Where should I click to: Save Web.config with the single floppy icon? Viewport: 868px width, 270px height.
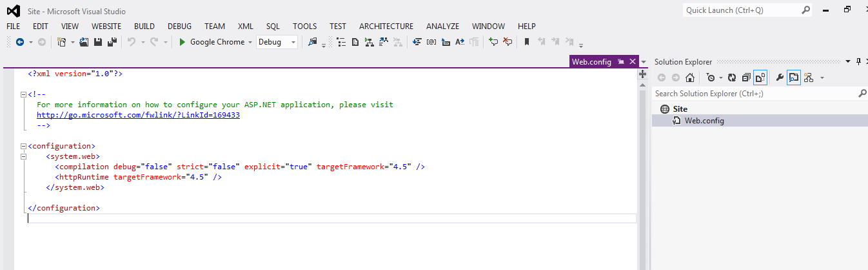pyautogui.click(x=98, y=42)
